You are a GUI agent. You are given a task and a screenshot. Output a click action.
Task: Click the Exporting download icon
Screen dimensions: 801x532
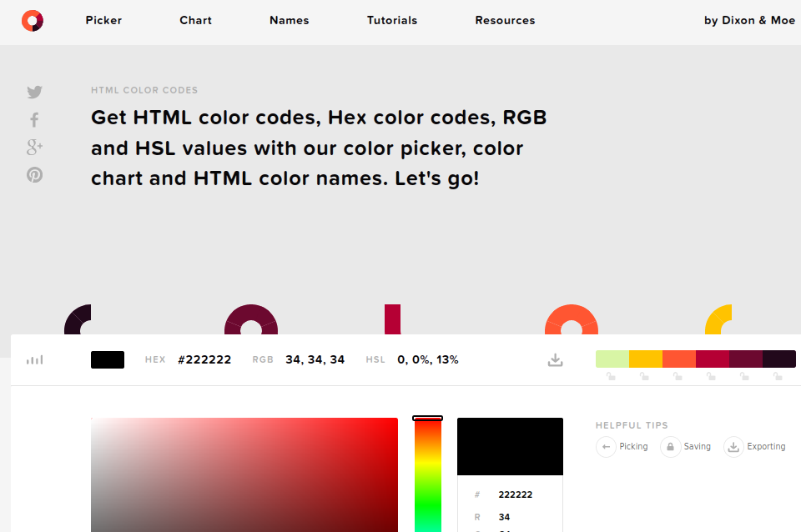[733, 446]
